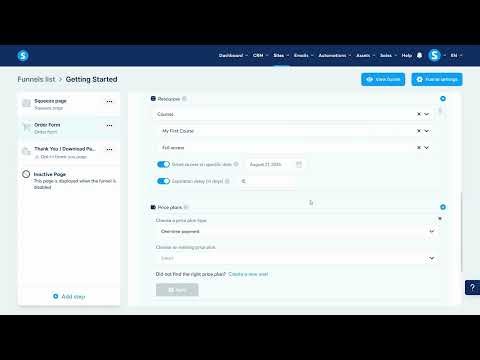Click the info icon beside Expiration delay

point(227,181)
